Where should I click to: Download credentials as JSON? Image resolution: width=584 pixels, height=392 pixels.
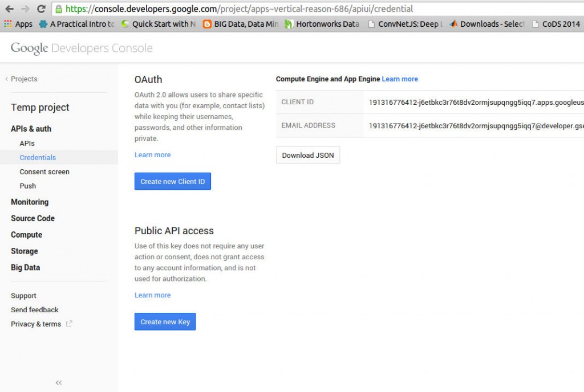[308, 155]
